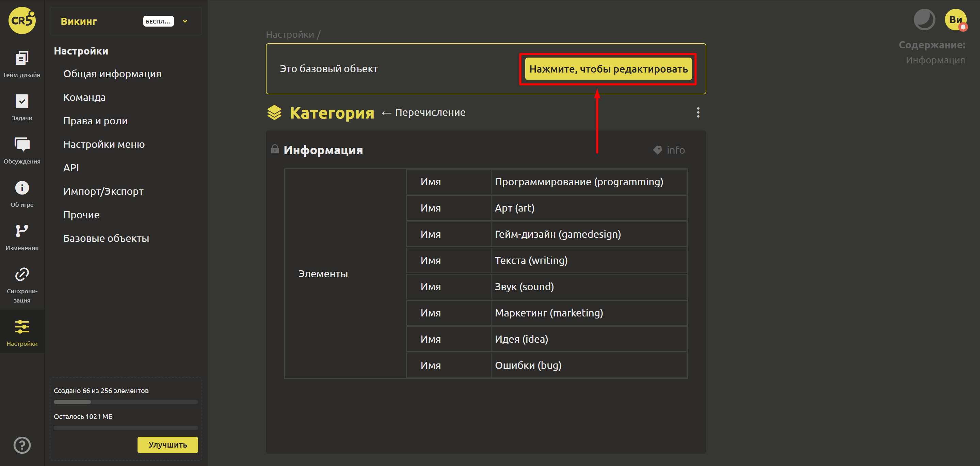Click the Перечисление parent link

point(430,112)
